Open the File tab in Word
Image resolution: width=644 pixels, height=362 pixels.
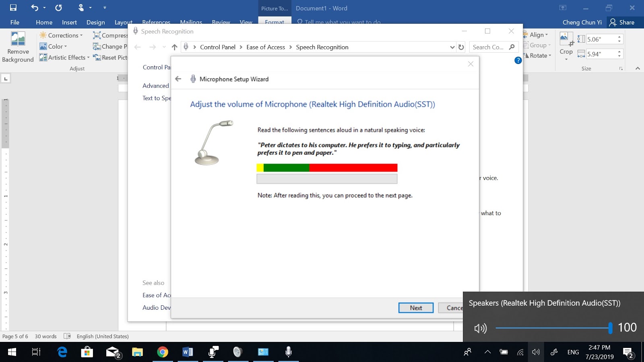point(15,23)
